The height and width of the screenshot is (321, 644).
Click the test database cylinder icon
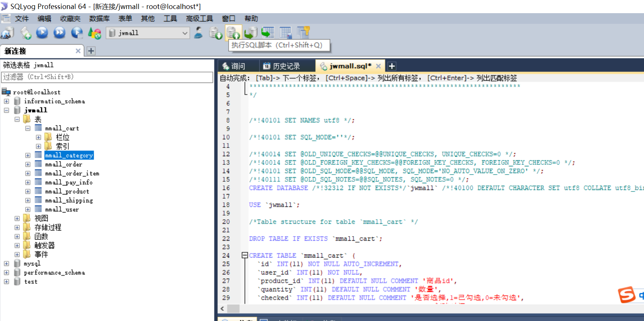tap(17, 281)
